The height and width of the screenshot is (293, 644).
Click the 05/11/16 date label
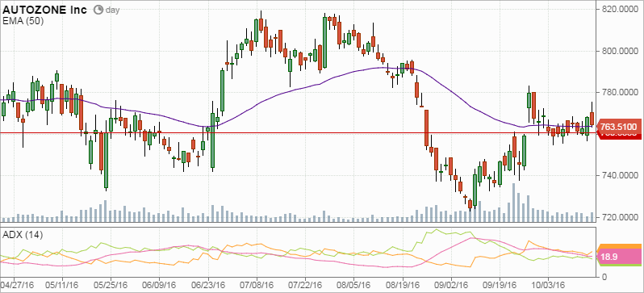(62, 284)
